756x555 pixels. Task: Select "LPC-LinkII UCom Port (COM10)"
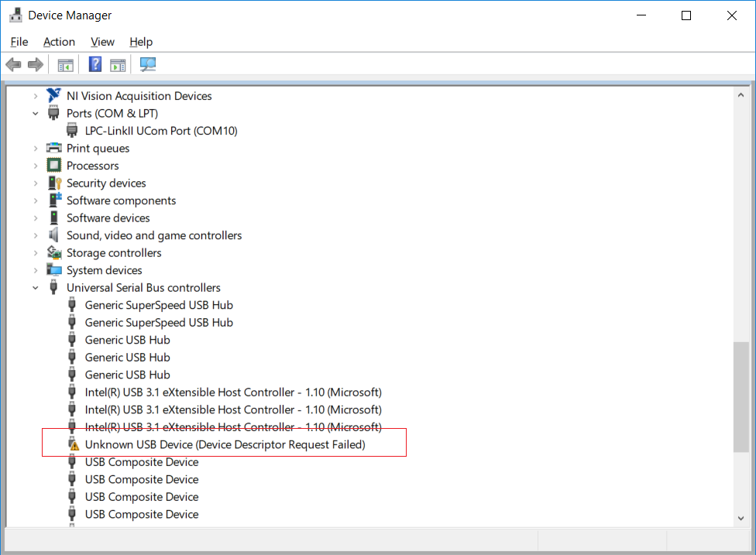click(x=161, y=131)
